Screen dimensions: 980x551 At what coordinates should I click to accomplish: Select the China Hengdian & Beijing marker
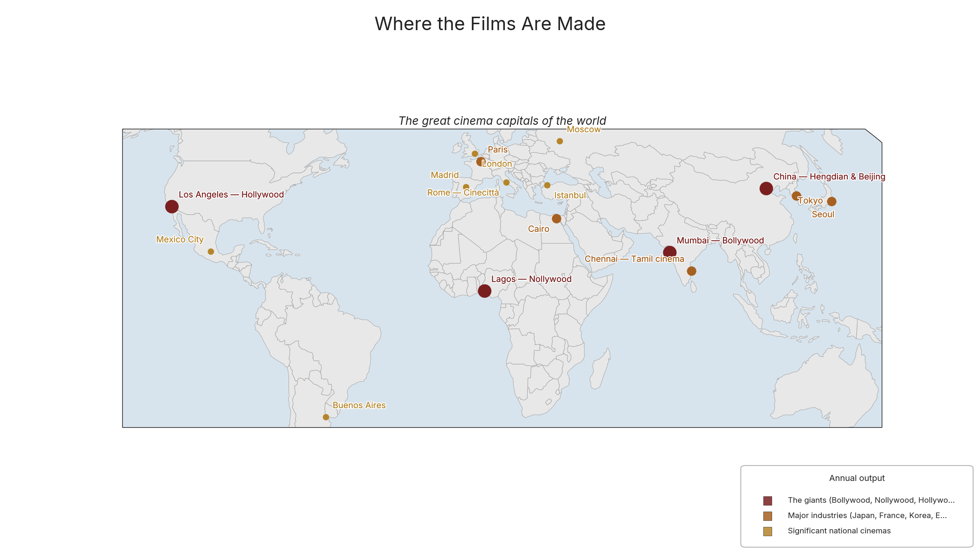point(766,188)
